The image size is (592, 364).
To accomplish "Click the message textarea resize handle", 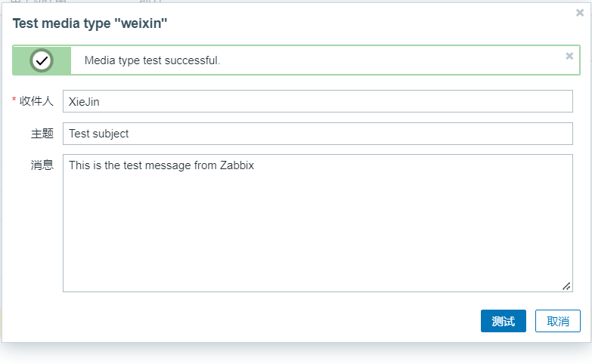I will (566, 285).
